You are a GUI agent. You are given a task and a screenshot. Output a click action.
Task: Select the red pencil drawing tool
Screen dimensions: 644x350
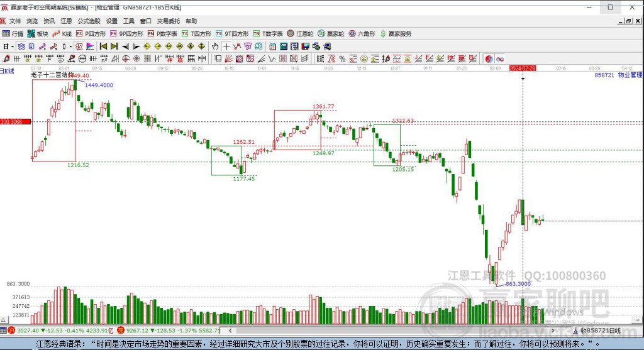[6, 58]
